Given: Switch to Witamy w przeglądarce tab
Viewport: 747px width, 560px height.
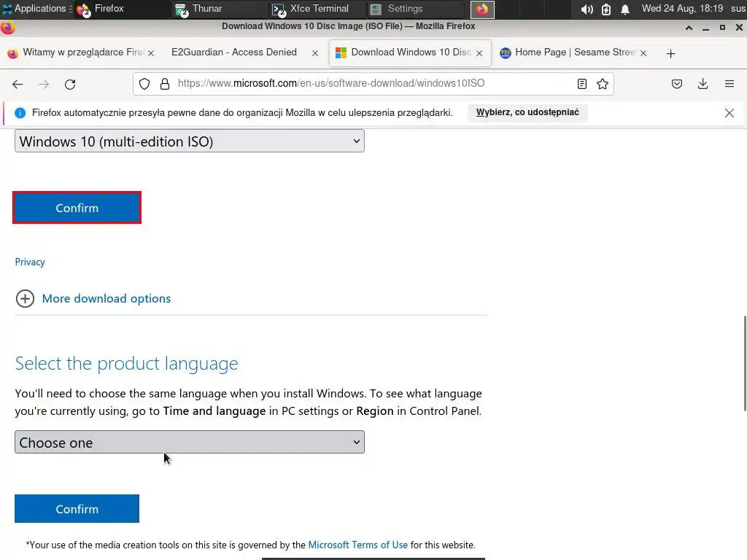Looking at the screenshot, I should 80,52.
